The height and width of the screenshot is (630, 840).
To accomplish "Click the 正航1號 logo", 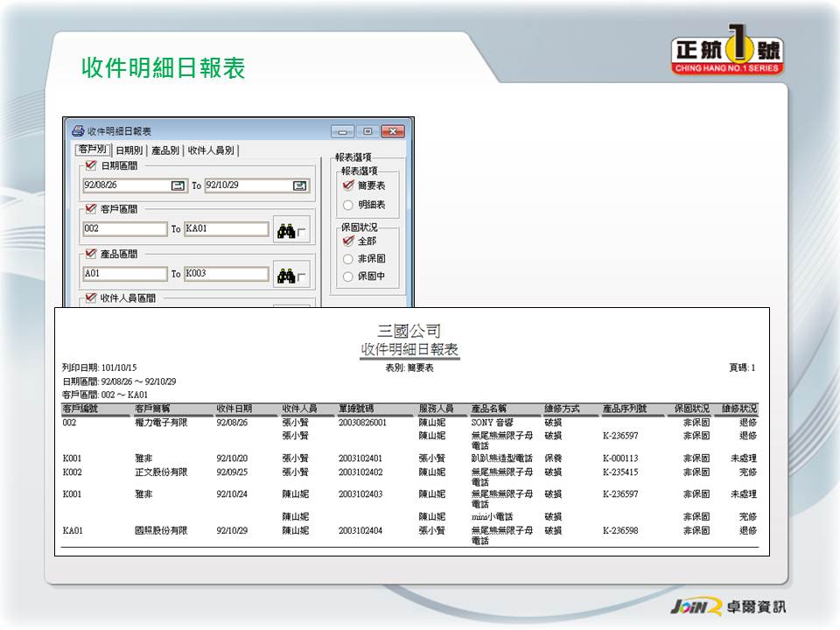I will (727, 54).
